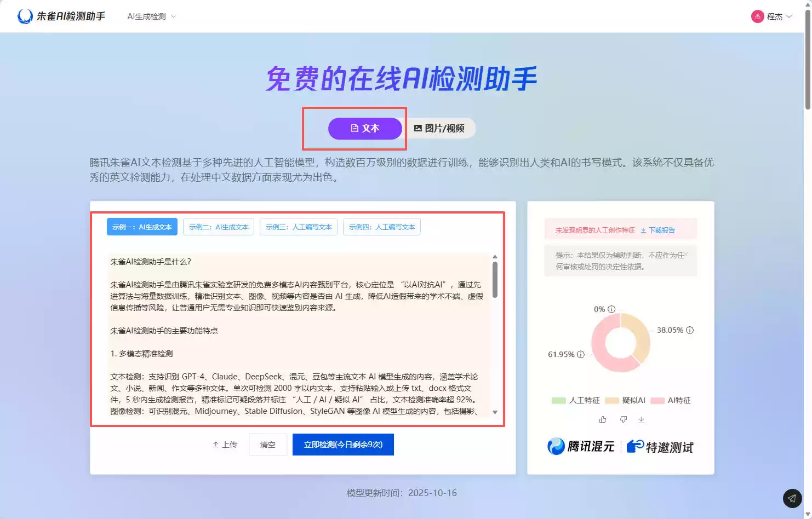Load 示例二：AI生成文本 sample

(219, 227)
